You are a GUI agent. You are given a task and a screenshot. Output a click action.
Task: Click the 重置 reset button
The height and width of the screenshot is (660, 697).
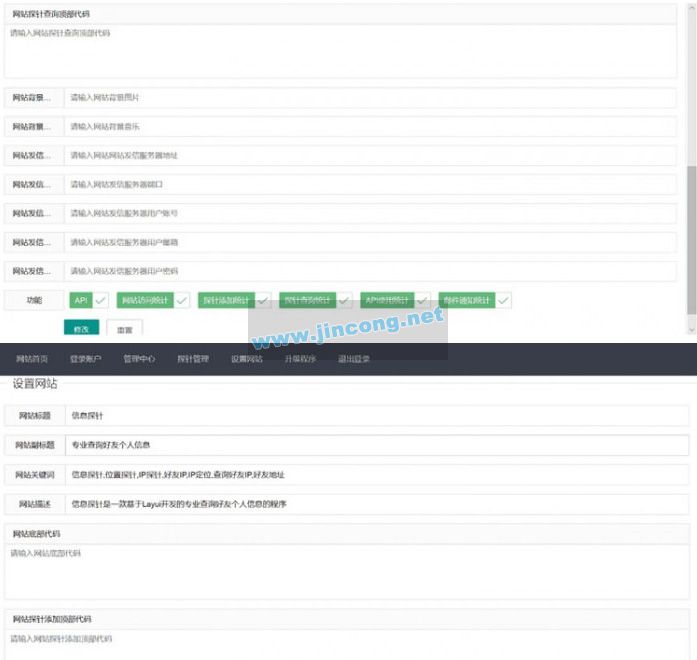(x=124, y=328)
